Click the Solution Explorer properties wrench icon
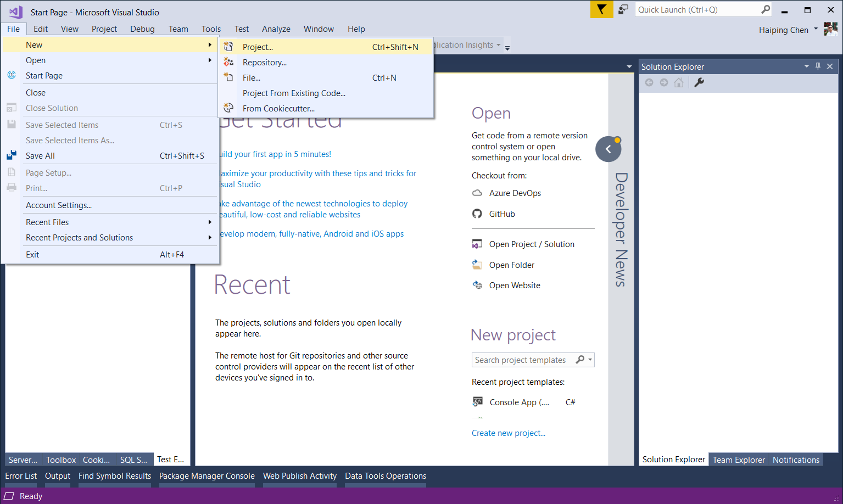This screenshot has width=843, height=504. pos(699,82)
